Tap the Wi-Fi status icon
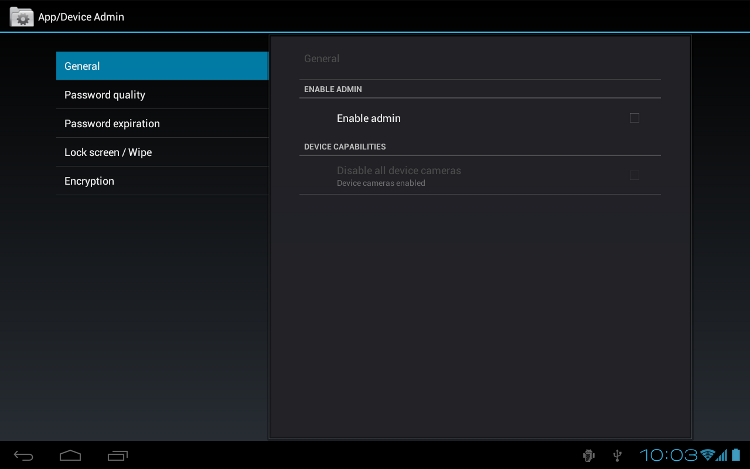The height and width of the screenshot is (469, 750). click(707, 455)
